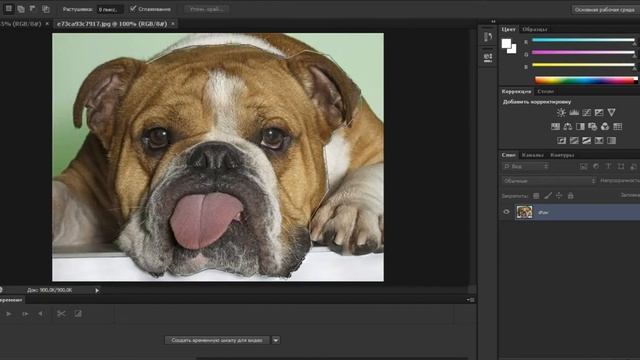Screen dimensions: 640x360
Task: Filter layers by shape icon
Action: tap(621, 166)
